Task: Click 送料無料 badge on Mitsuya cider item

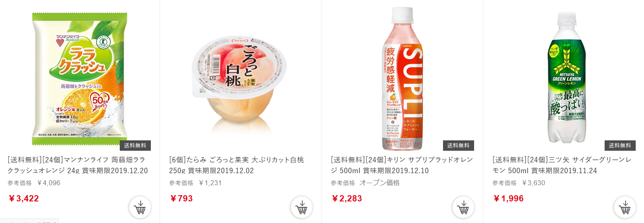Action: tap(620, 145)
